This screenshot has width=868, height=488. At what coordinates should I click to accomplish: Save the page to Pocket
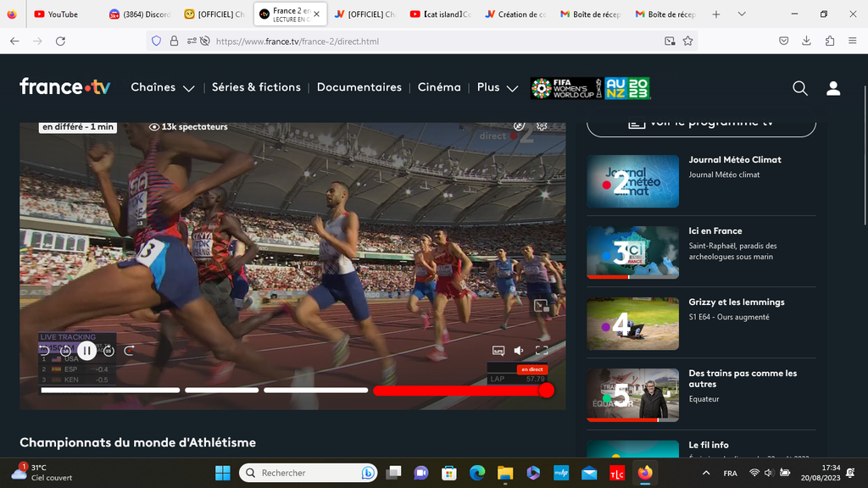(x=784, y=41)
